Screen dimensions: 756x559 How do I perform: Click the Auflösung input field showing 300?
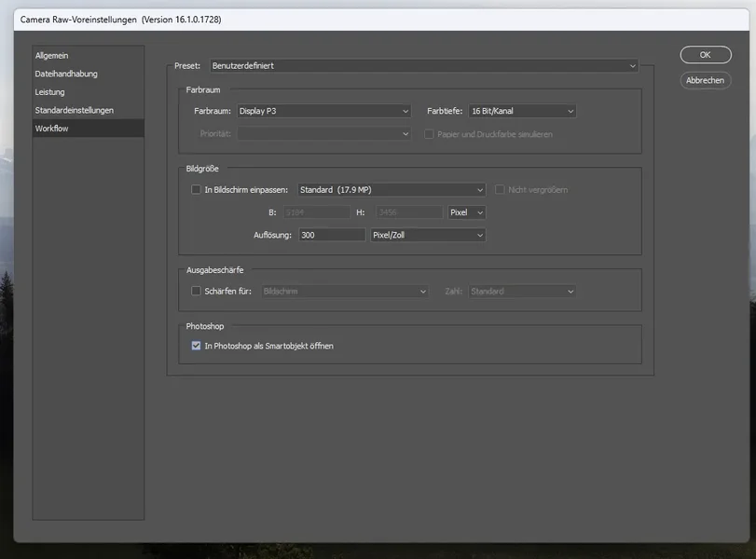coord(332,235)
